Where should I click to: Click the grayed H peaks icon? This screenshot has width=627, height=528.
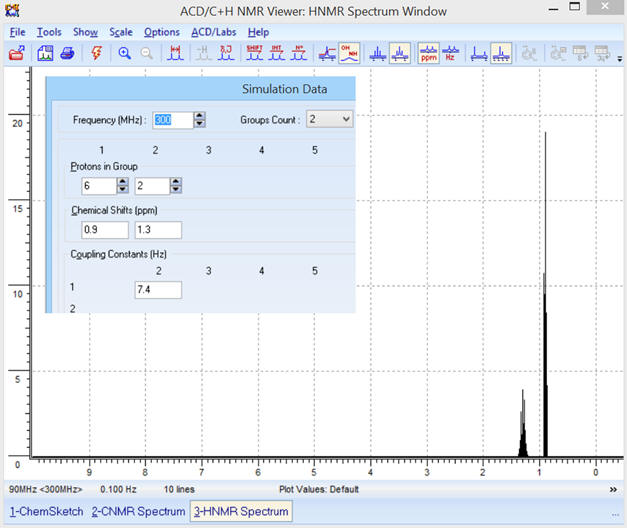coord(203,53)
